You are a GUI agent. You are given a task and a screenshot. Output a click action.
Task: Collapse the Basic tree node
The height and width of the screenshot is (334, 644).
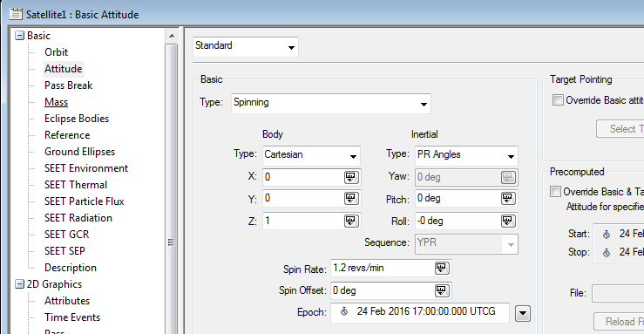click(x=19, y=36)
